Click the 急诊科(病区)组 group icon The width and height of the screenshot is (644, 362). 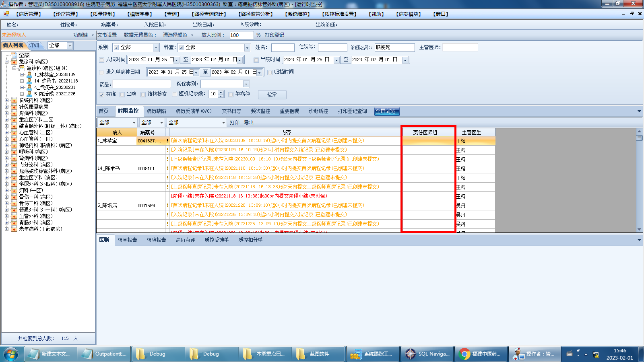[22, 68]
